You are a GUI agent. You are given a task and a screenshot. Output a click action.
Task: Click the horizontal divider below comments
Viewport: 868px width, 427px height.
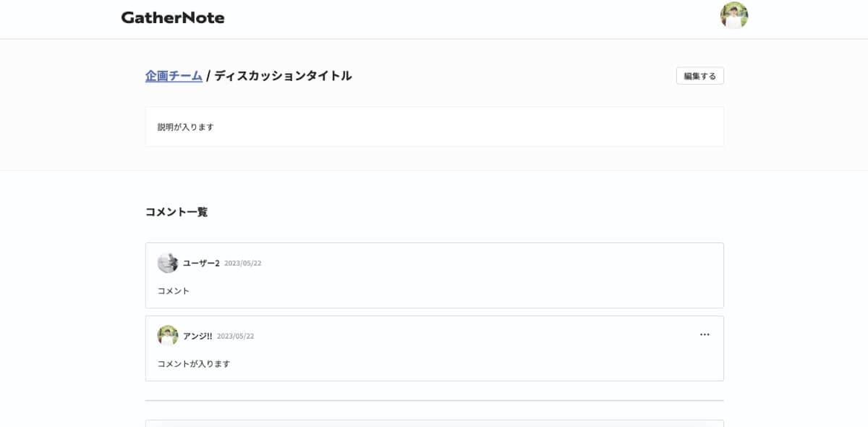pos(434,400)
